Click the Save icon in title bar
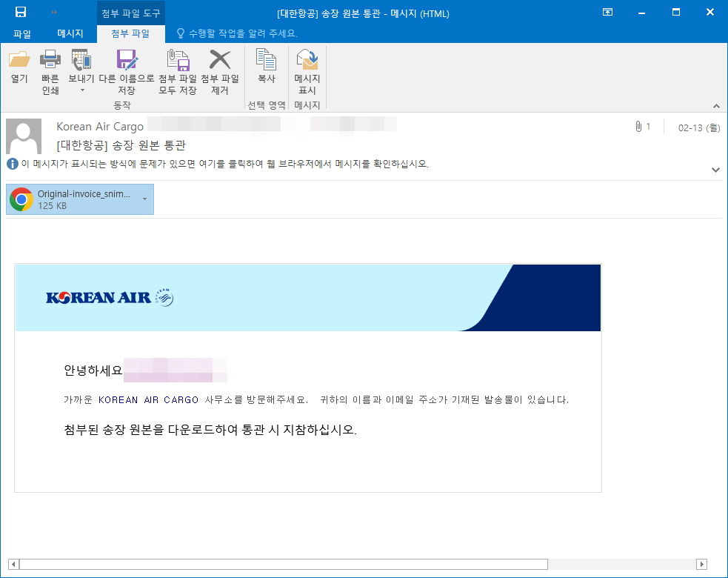728x578 pixels. point(21,12)
